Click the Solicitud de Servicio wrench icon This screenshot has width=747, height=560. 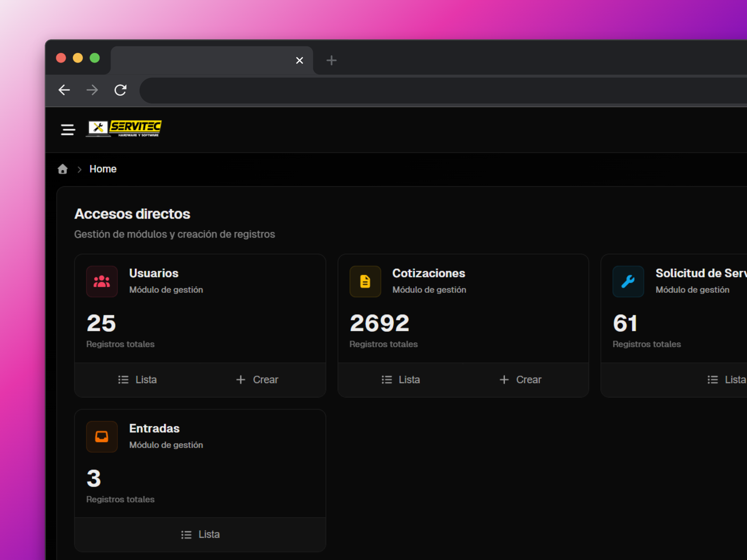point(628,282)
